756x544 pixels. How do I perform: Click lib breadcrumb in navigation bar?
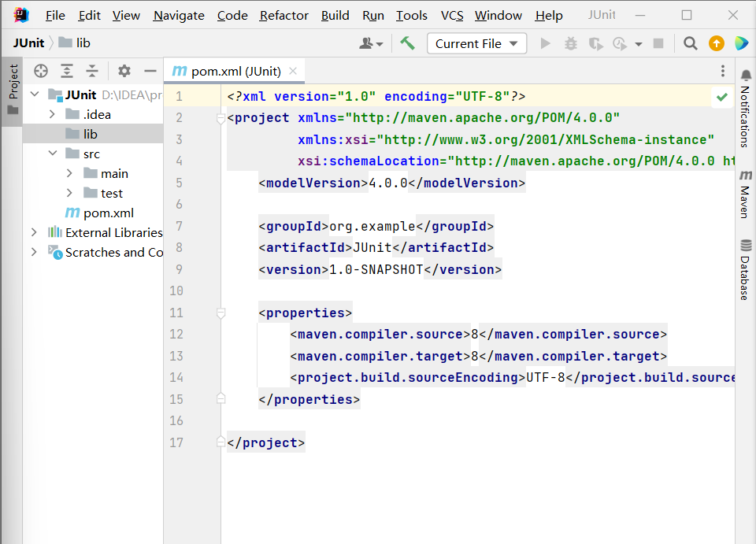coord(75,43)
